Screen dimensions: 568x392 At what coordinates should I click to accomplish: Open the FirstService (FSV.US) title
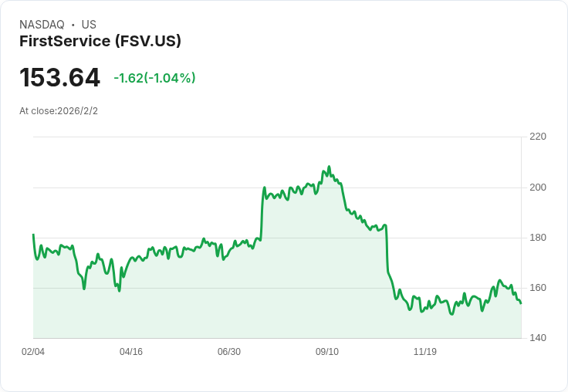(100, 42)
